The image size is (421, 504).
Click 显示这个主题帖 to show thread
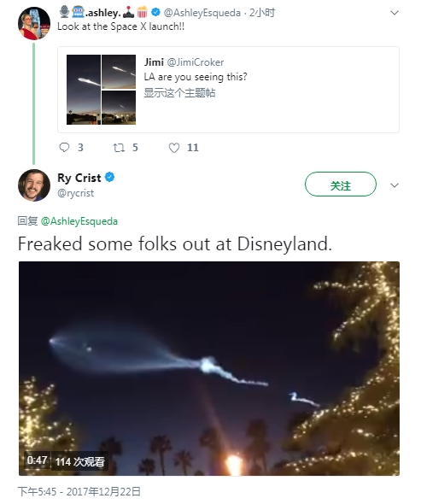pyautogui.click(x=179, y=93)
